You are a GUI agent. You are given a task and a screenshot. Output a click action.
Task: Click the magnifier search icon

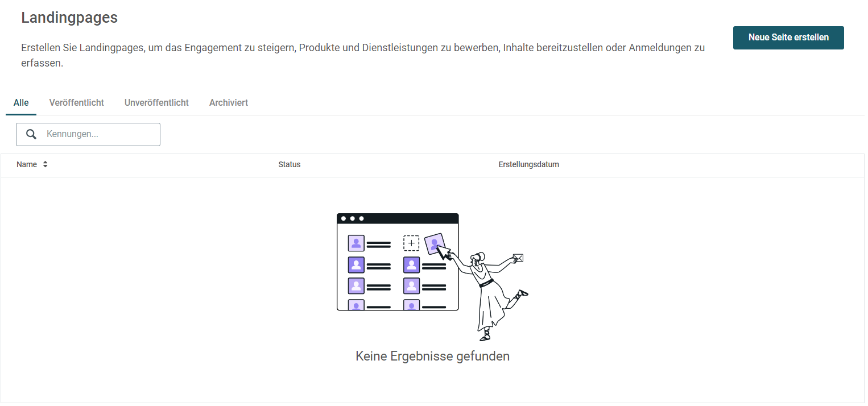tap(32, 134)
